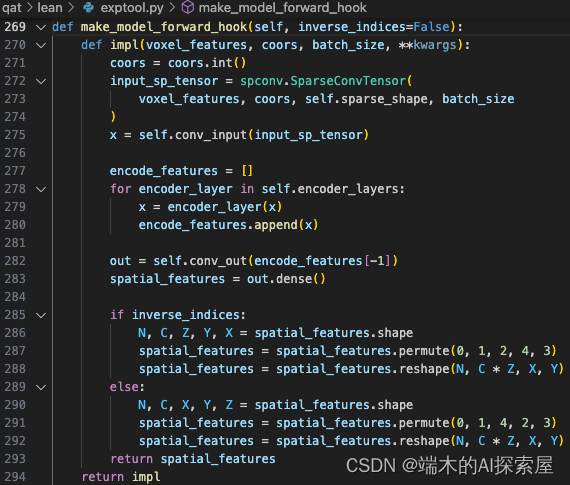
Task: Click 'append(x)' on line 280
Action: pos(286,225)
